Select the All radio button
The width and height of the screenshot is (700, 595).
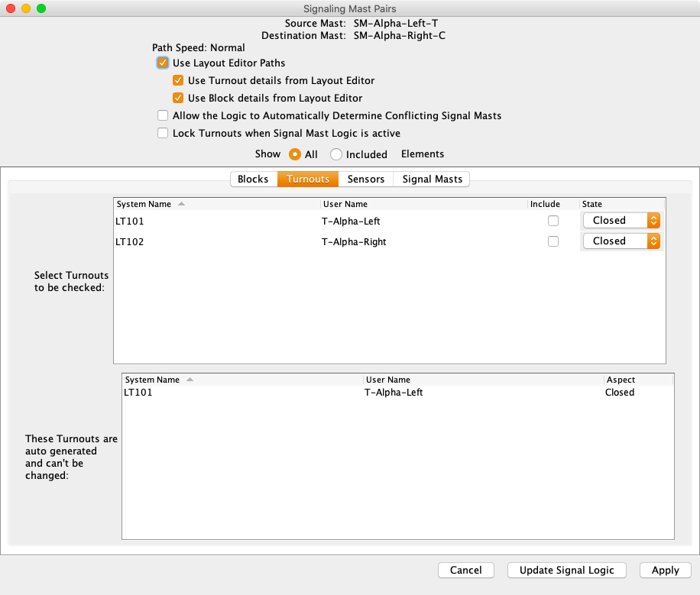coord(295,154)
